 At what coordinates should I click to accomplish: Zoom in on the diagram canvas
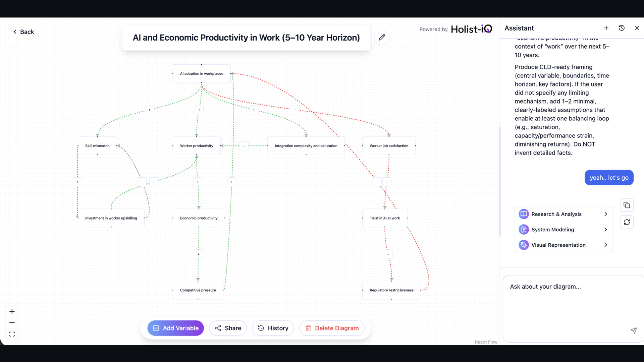[12, 312]
